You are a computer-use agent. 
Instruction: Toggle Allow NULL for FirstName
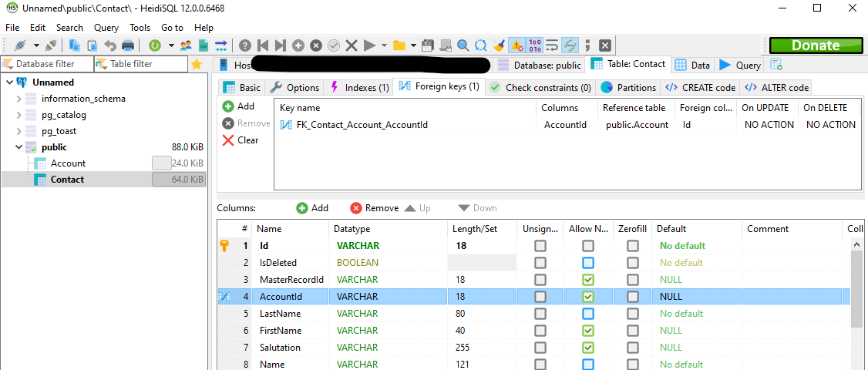point(588,331)
